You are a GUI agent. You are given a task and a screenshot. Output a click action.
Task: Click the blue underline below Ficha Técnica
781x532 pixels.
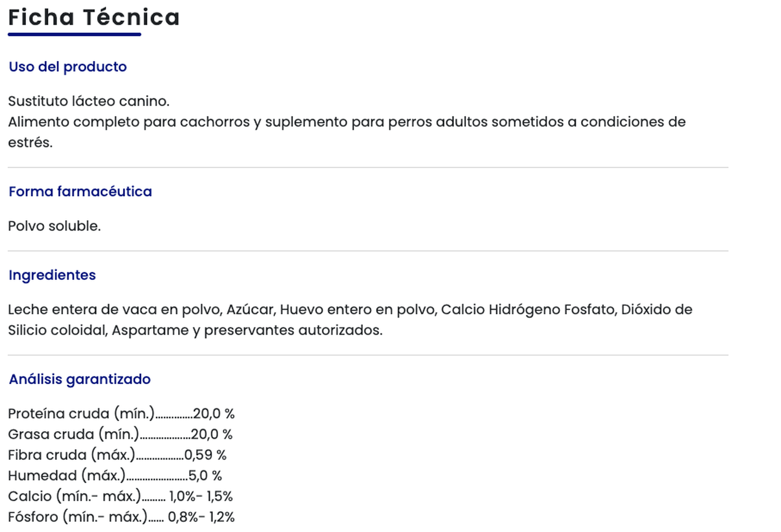point(74,34)
